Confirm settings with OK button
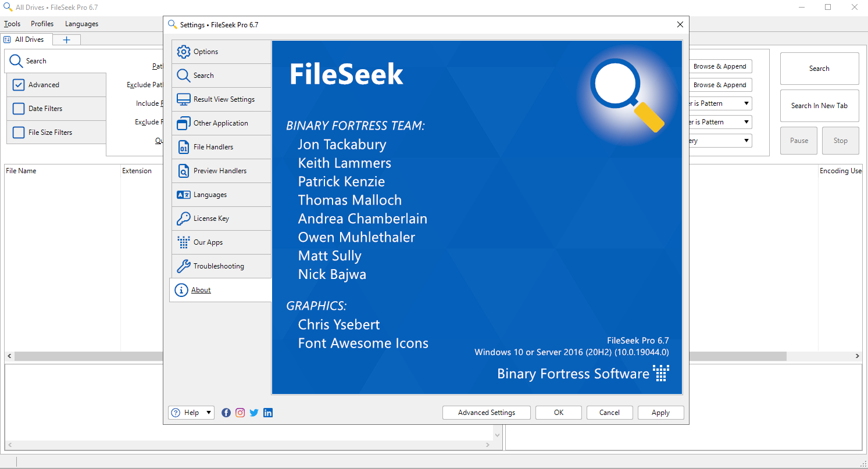 tap(559, 413)
